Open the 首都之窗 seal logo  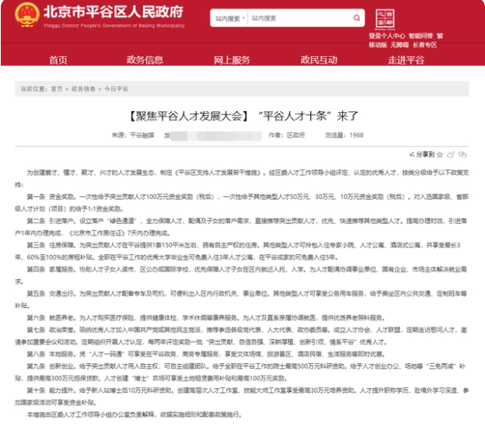tap(385, 19)
